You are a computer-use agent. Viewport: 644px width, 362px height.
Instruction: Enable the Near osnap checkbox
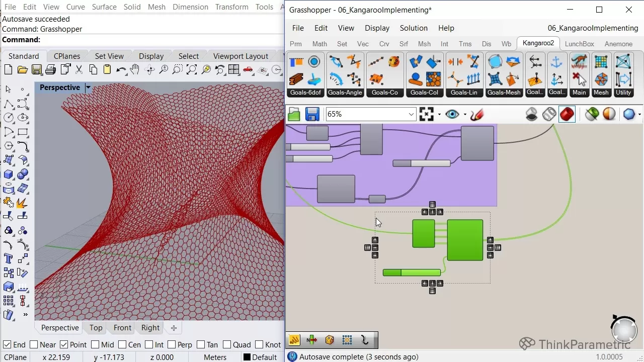pyautogui.click(x=34, y=344)
